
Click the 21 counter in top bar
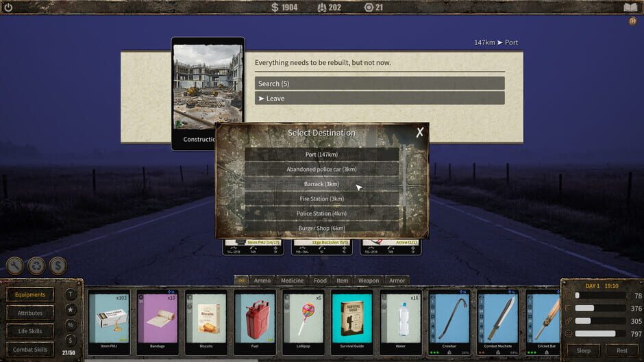[374, 8]
